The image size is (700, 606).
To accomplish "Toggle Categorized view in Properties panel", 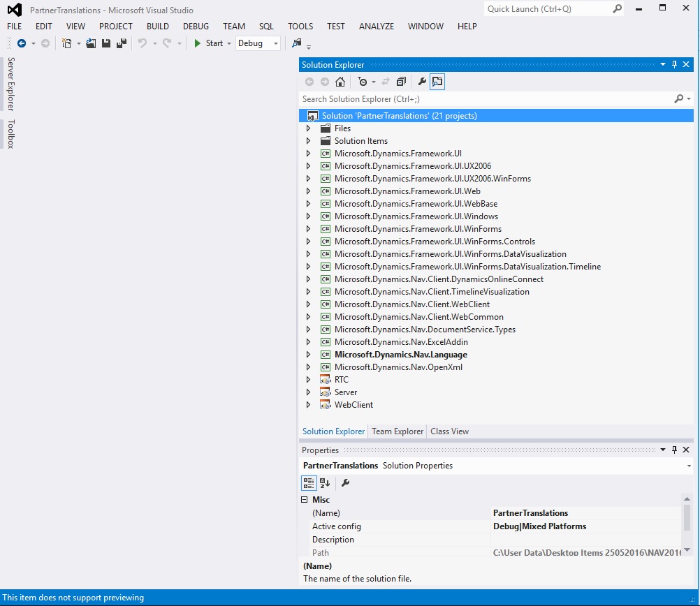I will 308,483.
